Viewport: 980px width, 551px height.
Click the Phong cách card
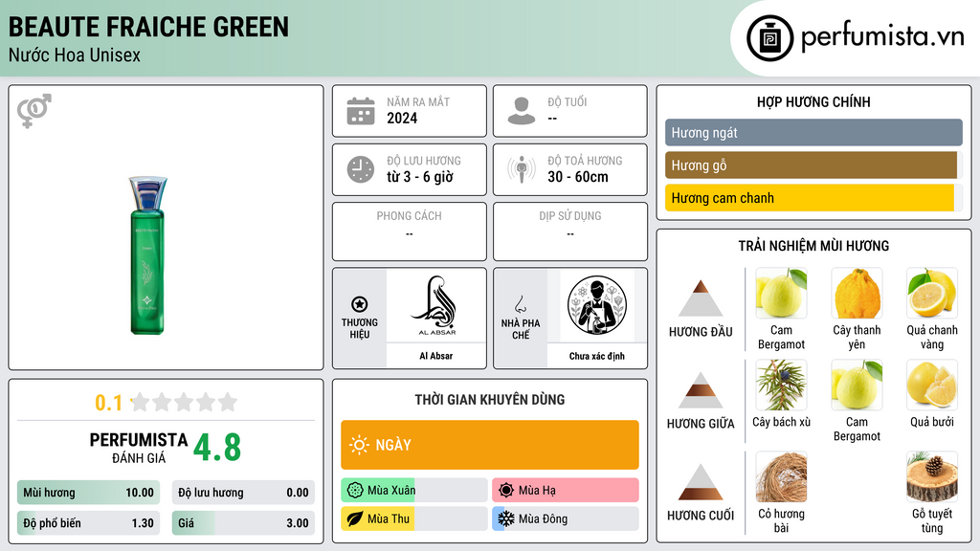coord(410,231)
